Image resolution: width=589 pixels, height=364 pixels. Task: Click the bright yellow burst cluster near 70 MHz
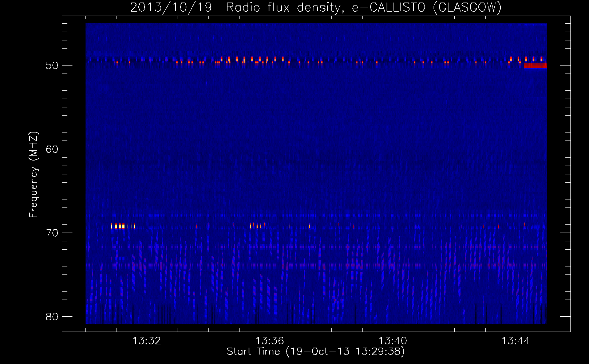(x=123, y=226)
